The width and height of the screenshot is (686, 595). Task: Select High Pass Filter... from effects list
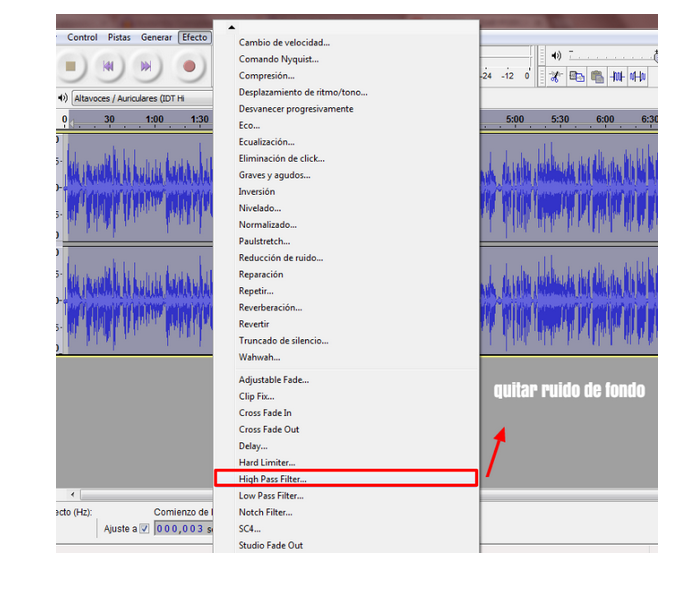(x=272, y=479)
